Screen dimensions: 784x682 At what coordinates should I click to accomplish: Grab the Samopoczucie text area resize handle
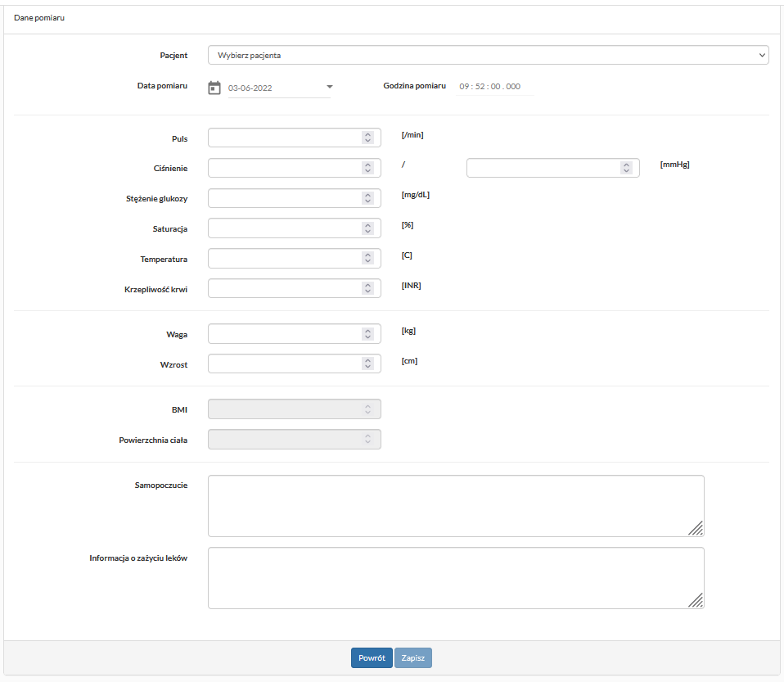coord(696,529)
